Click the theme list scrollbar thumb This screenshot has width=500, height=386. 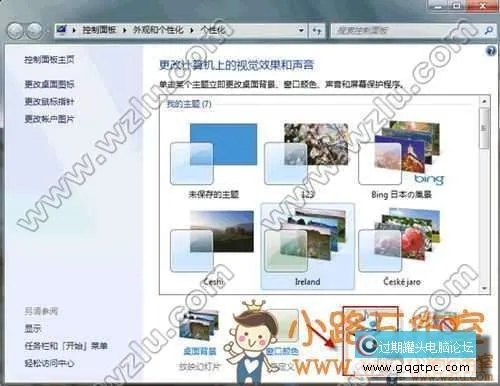[484, 128]
